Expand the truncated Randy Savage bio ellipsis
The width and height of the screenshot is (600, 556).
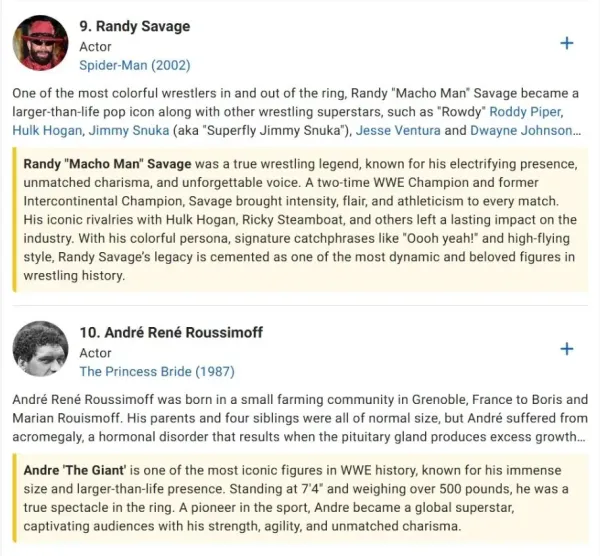577,131
